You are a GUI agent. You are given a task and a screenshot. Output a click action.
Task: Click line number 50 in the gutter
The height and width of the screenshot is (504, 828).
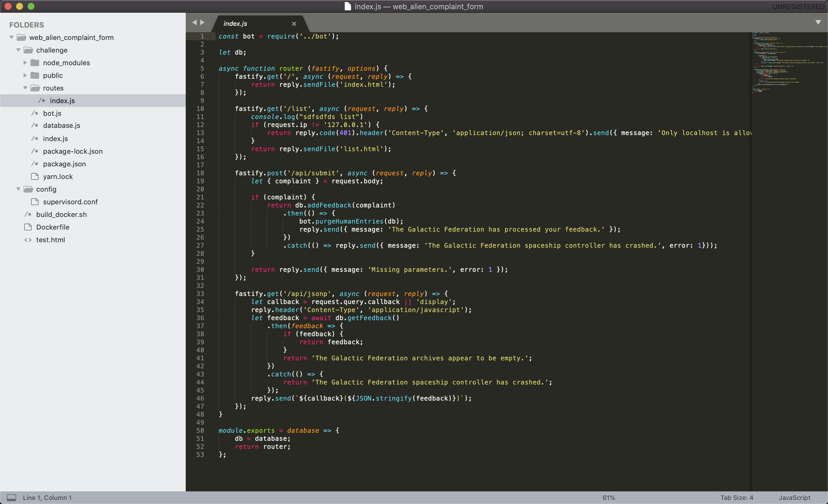(x=200, y=430)
